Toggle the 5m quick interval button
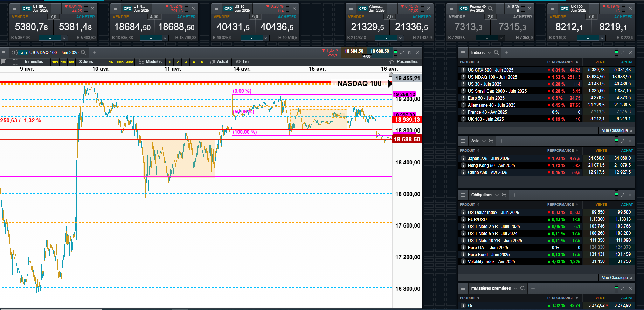This screenshot has height=310, width=644. [71, 62]
